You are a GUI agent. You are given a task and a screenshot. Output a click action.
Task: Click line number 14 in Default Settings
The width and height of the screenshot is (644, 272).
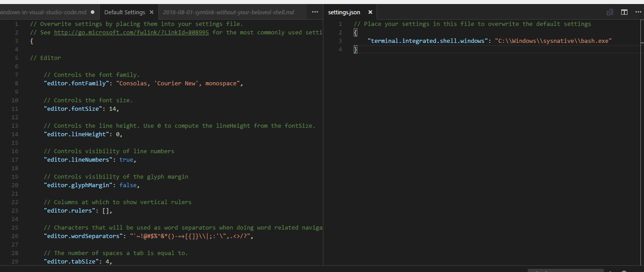click(x=15, y=134)
